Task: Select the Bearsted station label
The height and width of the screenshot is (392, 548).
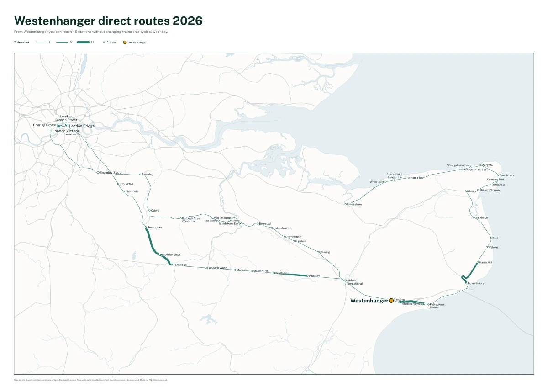Action: point(265,223)
